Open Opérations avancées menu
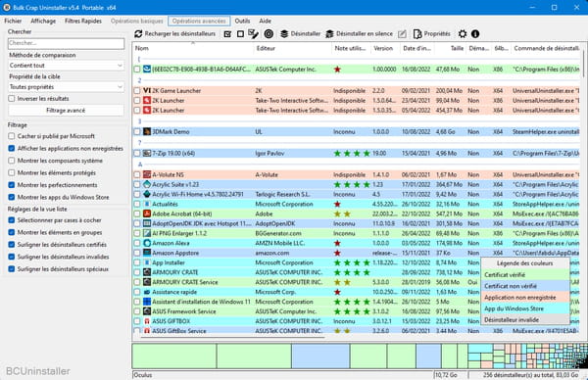The height and width of the screenshot is (380, 588). [199, 21]
